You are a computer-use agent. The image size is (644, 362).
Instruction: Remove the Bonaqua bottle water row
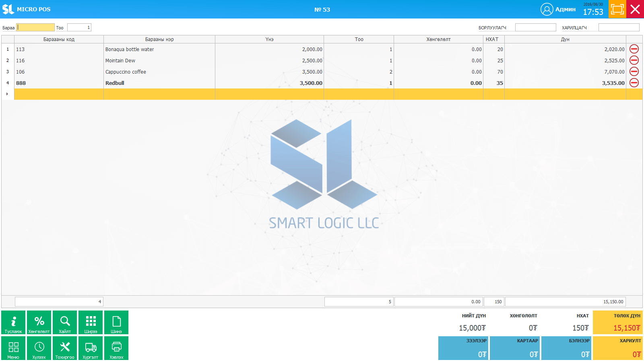pos(634,49)
